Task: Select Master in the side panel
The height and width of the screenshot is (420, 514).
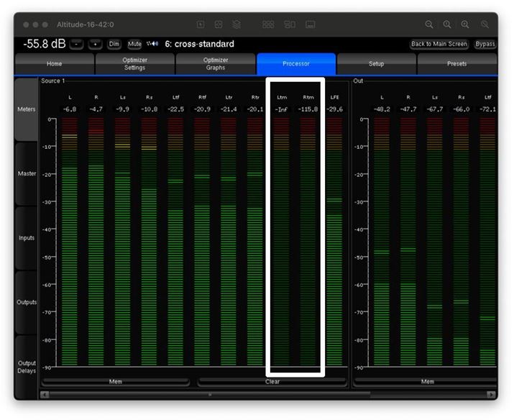Action: (26, 173)
